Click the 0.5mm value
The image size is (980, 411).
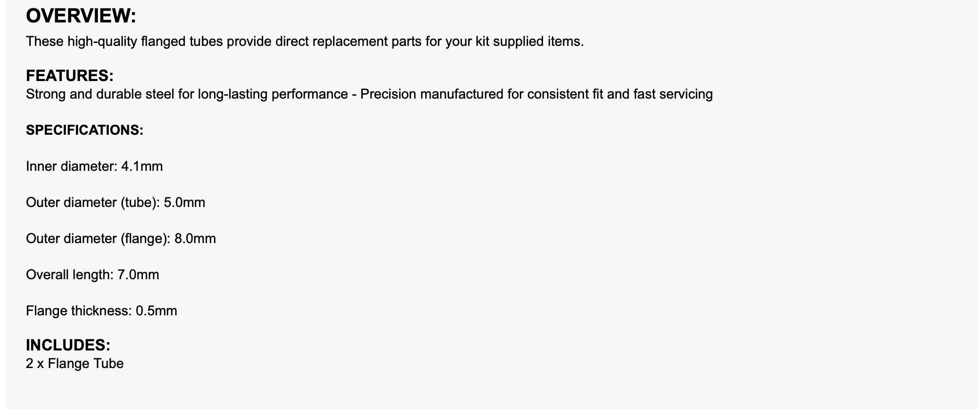pyautogui.click(x=157, y=311)
